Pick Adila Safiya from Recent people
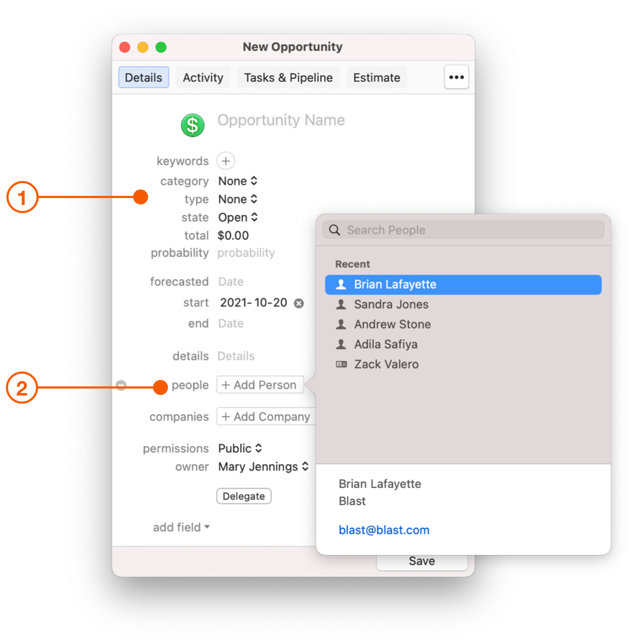Viewport: 644px width, 644px height. point(463,344)
